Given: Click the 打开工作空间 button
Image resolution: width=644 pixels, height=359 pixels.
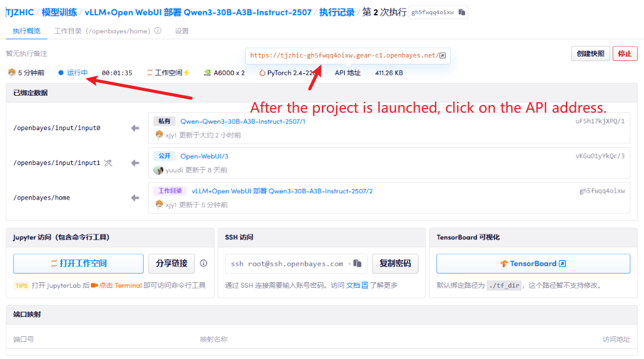Looking at the screenshot, I should [78, 263].
